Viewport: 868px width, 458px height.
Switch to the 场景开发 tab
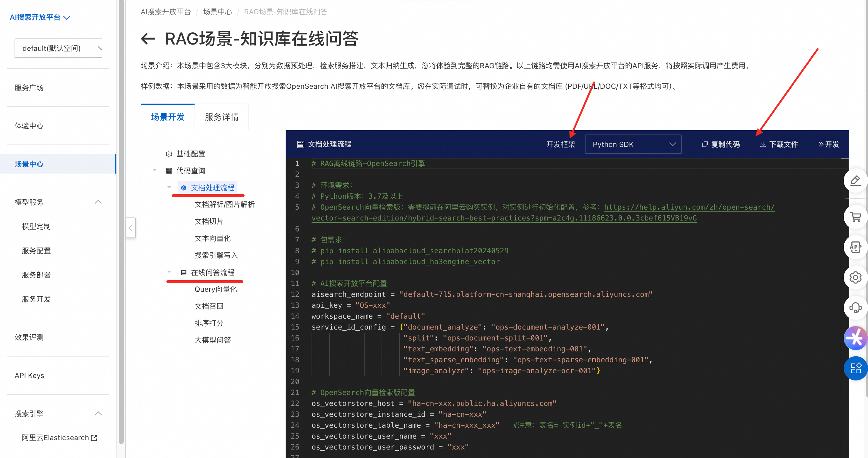click(168, 117)
